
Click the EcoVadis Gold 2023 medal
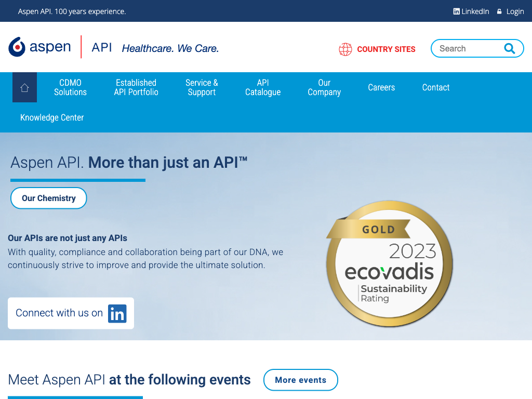click(x=389, y=263)
